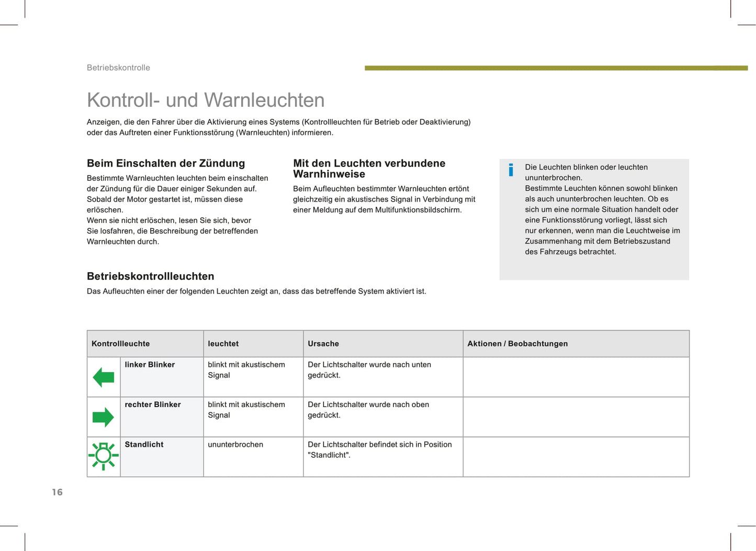Click 'blinkt mit akustischem Signal' in linker Blinker row
756x551 pixels.
click(253, 377)
